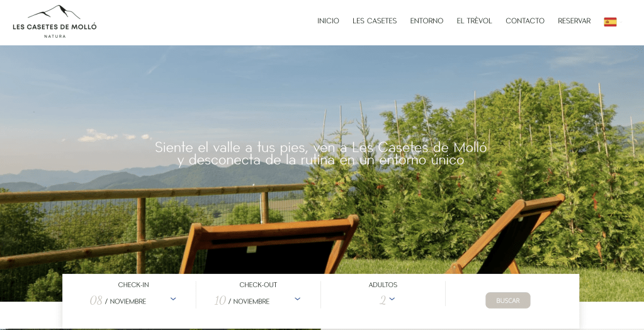Open the CONTACTO menu item
This screenshot has width=644, height=330.
525,21
